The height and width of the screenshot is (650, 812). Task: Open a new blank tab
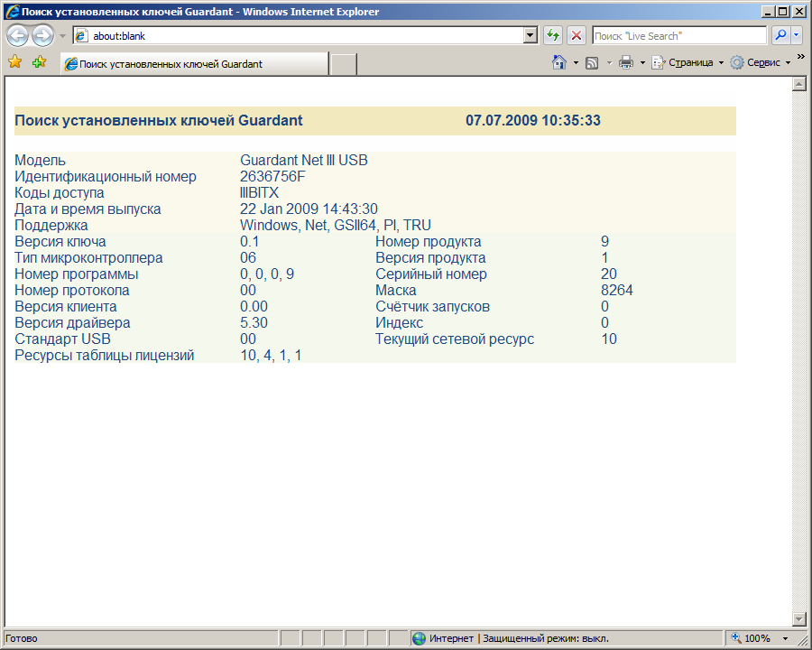tap(344, 64)
